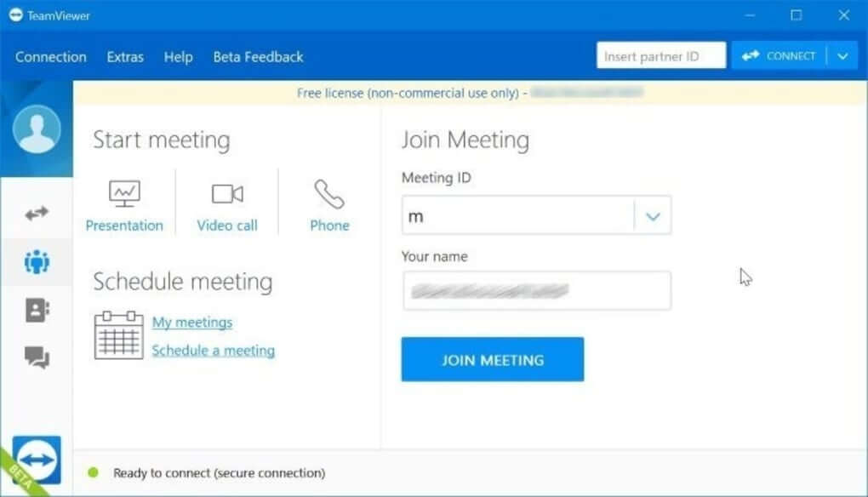Open the My meetings link
This screenshot has width=868, height=497.
[x=192, y=323]
